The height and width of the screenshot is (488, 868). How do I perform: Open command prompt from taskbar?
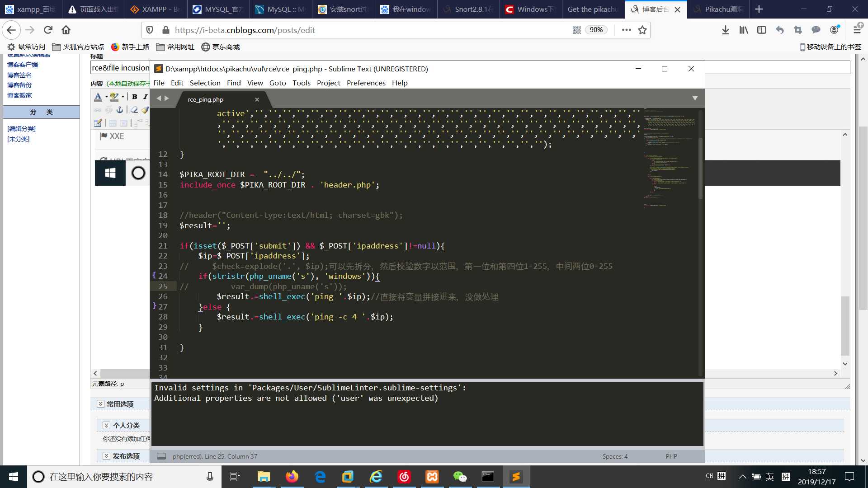(488, 477)
